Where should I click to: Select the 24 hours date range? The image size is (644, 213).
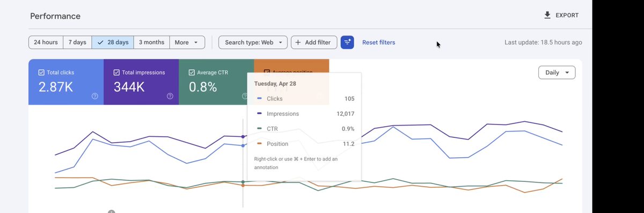(46, 42)
